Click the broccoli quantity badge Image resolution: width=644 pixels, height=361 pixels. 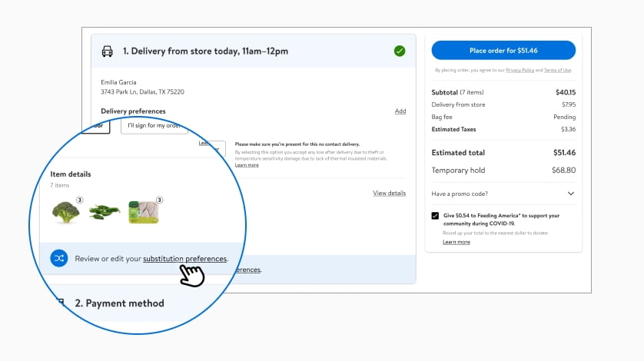click(x=80, y=200)
